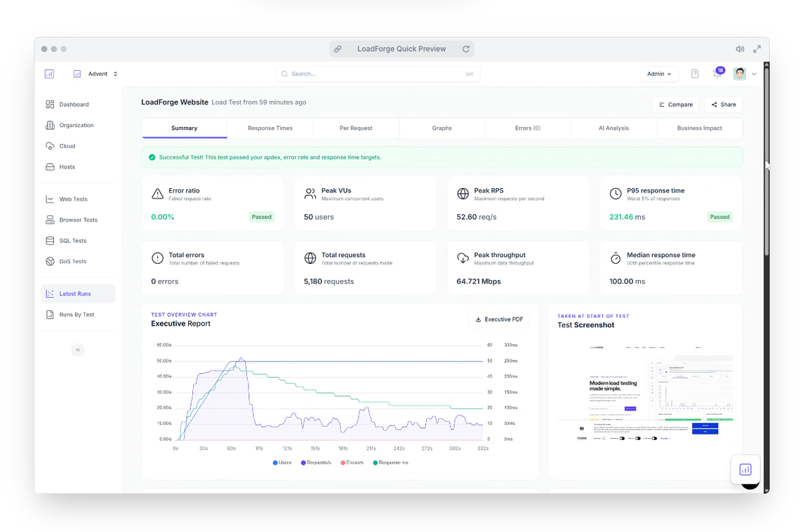Screen dimensions: 803x532
Task: Click the help question mark icon
Action: coord(694,74)
